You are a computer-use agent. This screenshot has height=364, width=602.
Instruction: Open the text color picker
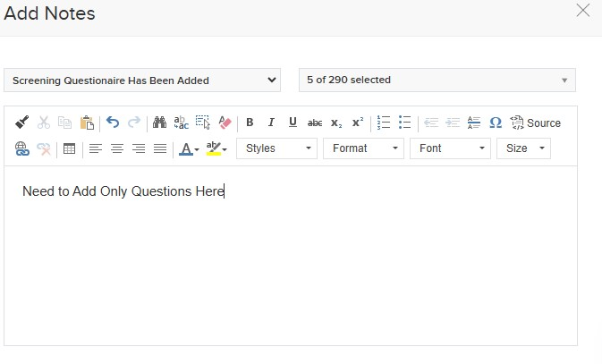(x=189, y=148)
